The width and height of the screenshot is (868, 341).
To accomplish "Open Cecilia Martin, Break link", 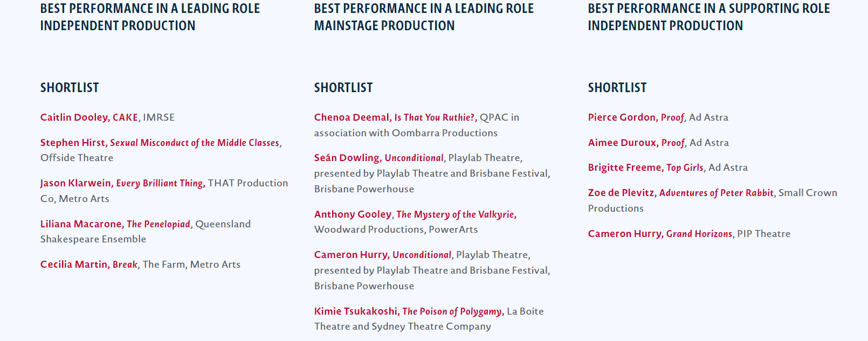I will 89,265.
